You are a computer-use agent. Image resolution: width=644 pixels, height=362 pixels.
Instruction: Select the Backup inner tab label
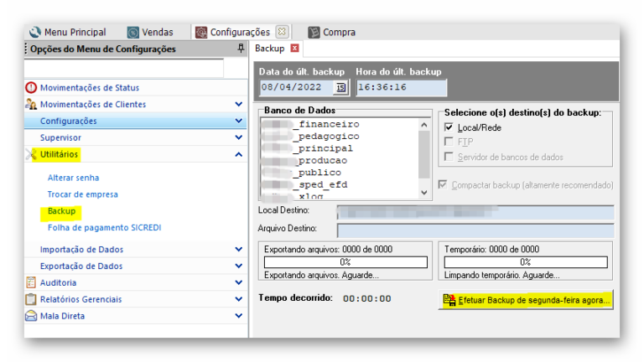269,49
